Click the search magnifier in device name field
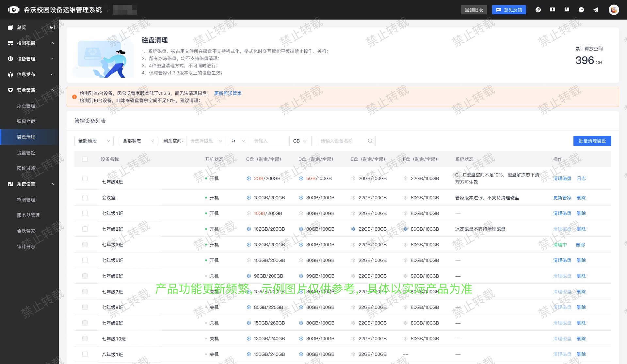Viewport: 627px width, 364px height. click(370, 141)
